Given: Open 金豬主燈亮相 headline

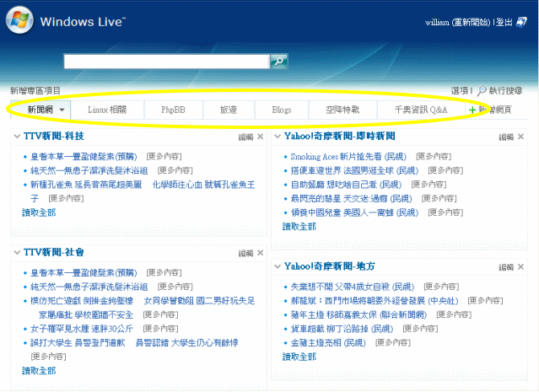Looking at the screenshot, I should [328, 343].
